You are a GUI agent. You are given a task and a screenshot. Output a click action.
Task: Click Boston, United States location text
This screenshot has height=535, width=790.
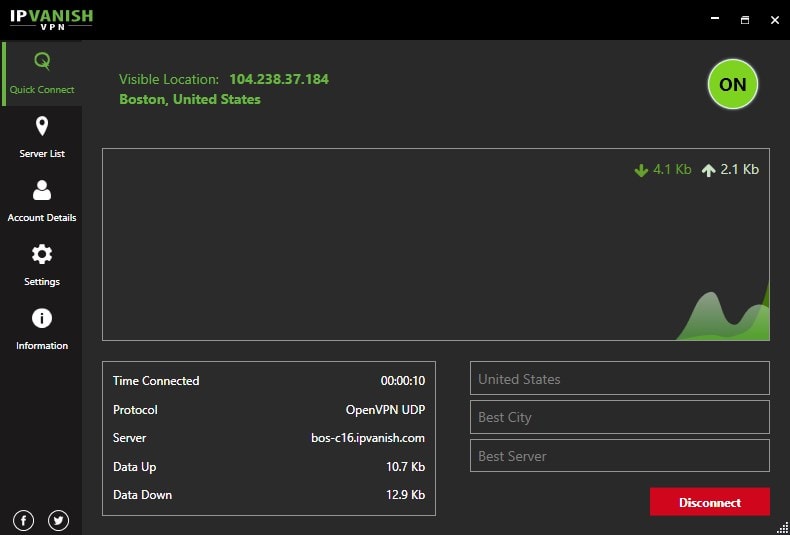click(190, 99)
